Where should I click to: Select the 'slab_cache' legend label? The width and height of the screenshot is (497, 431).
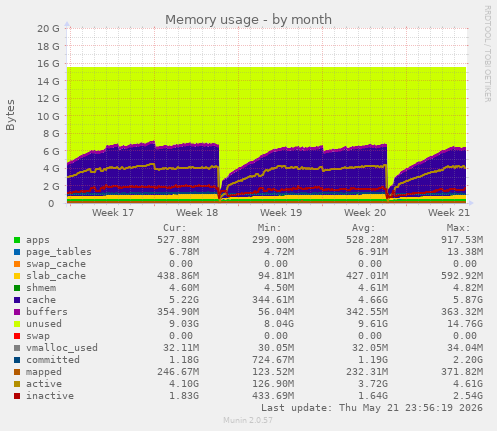[x=56, y=276]
